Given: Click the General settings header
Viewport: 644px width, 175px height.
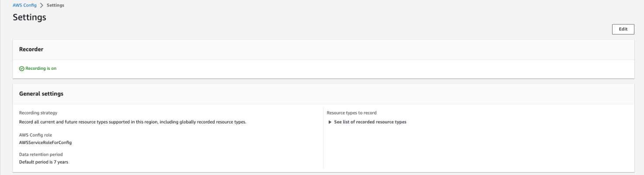Looking at the screenshot, I should pos(41,94).
